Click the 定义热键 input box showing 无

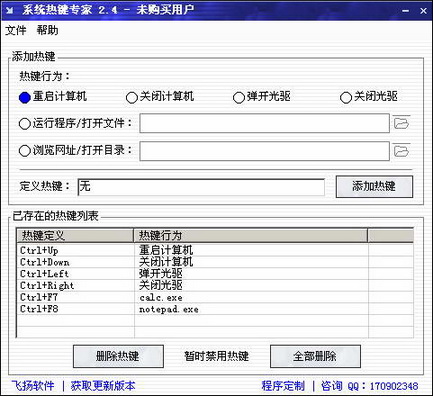tap(201, 187)
